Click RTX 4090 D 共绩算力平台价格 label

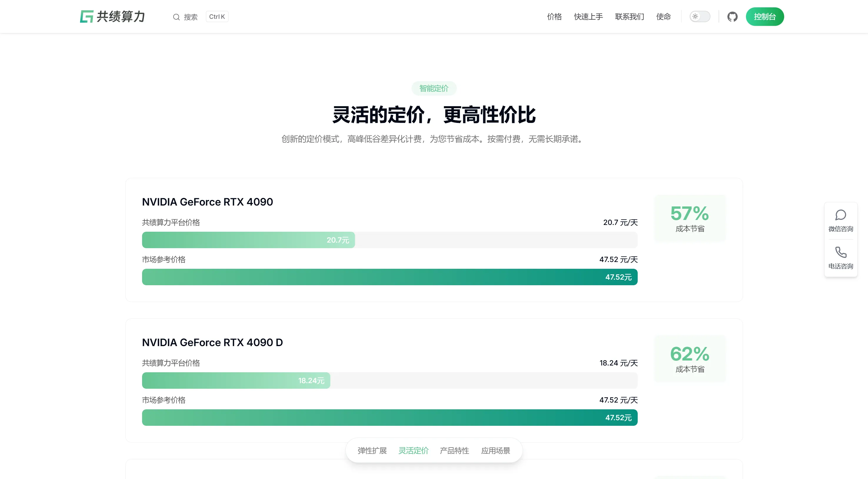click(171, 363)
